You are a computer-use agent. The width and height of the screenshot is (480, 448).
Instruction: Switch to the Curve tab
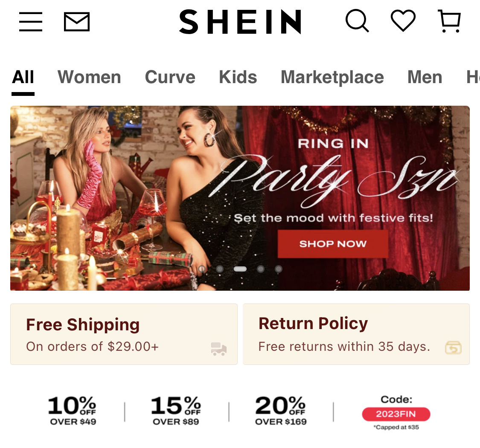(x=170, y=77)
